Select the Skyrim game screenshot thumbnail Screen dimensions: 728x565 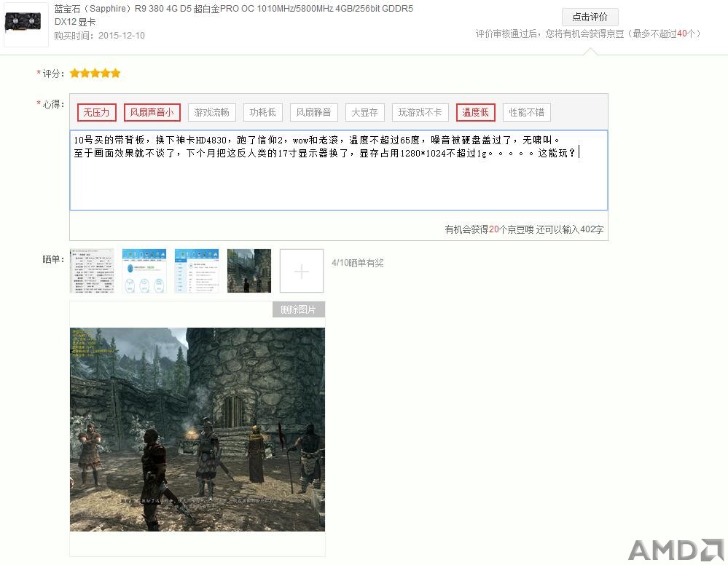click(x=249, y=271)
